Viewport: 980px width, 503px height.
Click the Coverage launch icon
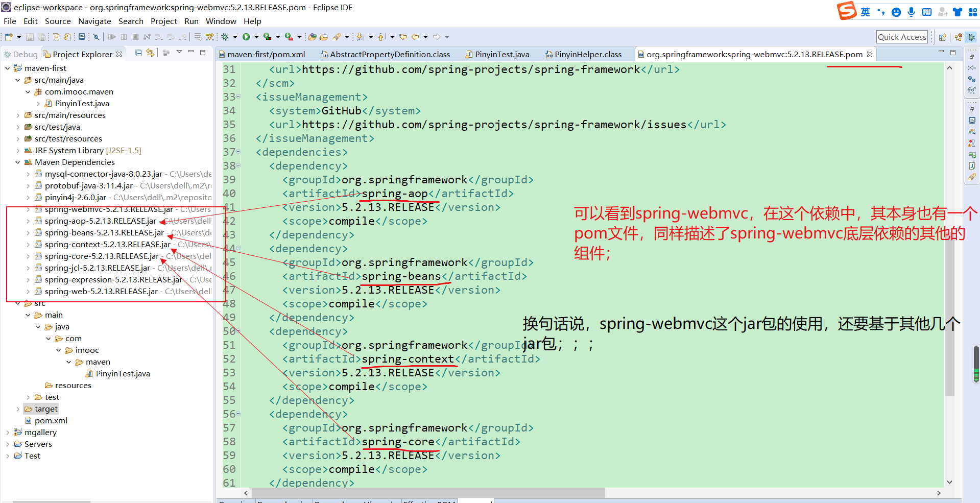pos(267,37)
